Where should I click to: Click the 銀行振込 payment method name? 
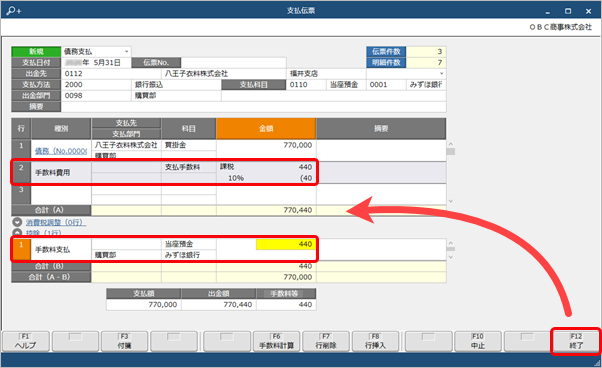[x=177, y=84]
